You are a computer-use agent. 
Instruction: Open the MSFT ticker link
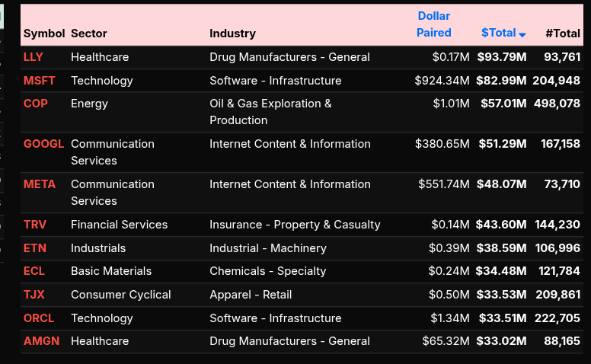click(40, 81)
